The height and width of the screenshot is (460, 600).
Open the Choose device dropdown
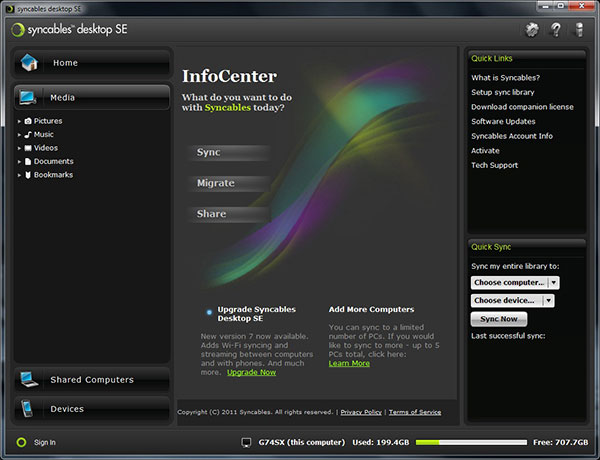(512, 300)
